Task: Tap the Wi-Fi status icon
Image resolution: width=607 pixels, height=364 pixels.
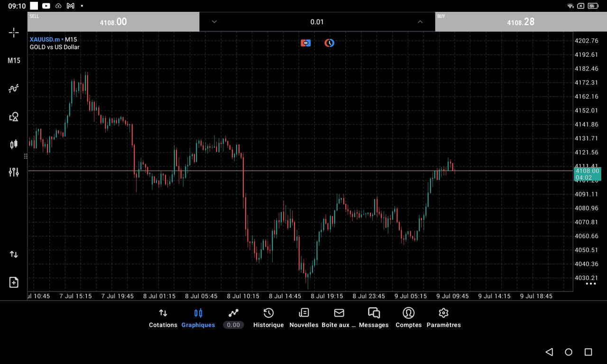Action: [570, 6]
